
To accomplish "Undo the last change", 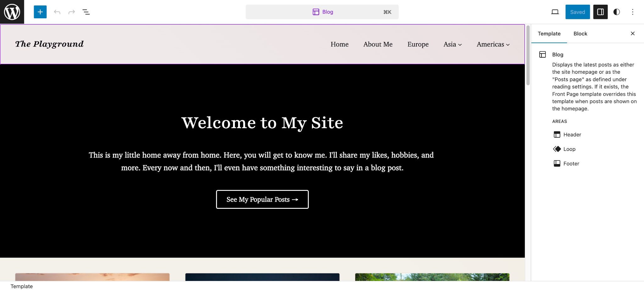I will (57, 12).
